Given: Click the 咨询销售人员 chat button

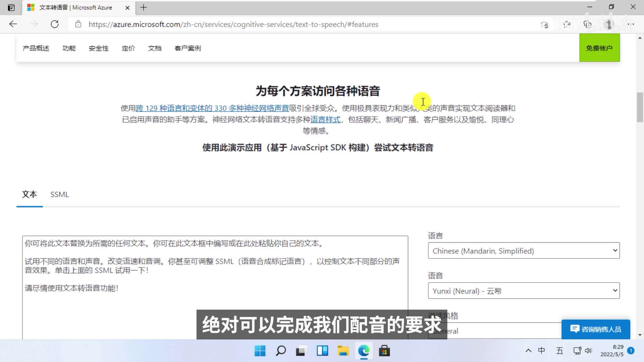Looking at the screenshot, I should click(x=596, y=329).
